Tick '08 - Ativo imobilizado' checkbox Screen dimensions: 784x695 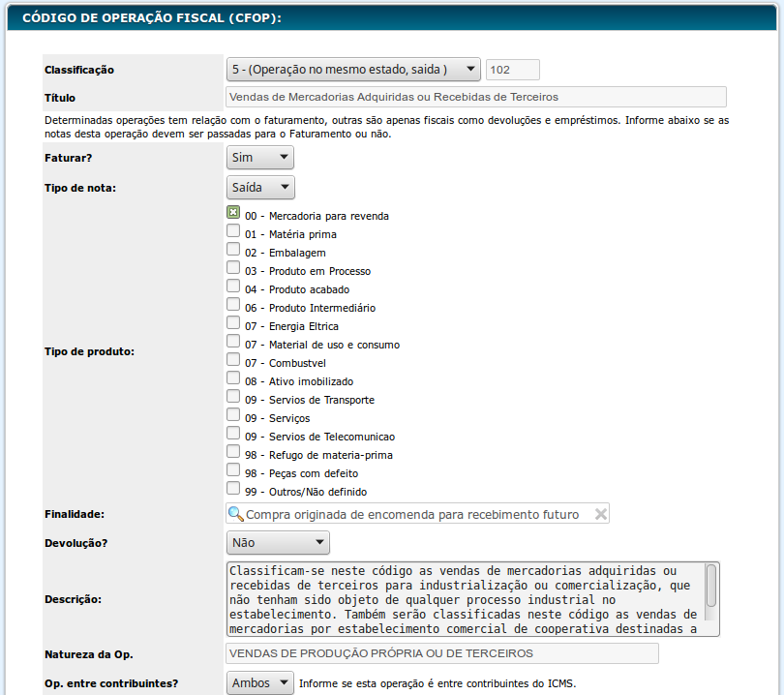click(x=233, y=378)
